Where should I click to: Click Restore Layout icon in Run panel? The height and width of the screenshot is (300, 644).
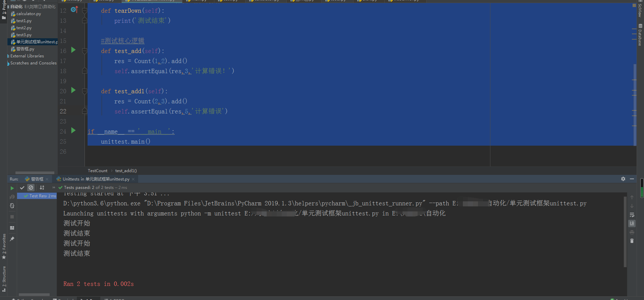[12, 228]
